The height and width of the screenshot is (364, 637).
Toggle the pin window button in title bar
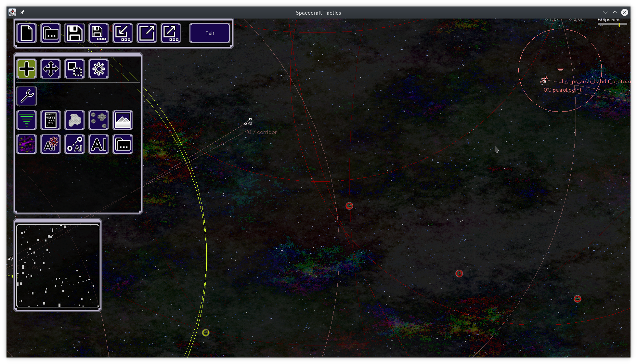click(22, 12)
